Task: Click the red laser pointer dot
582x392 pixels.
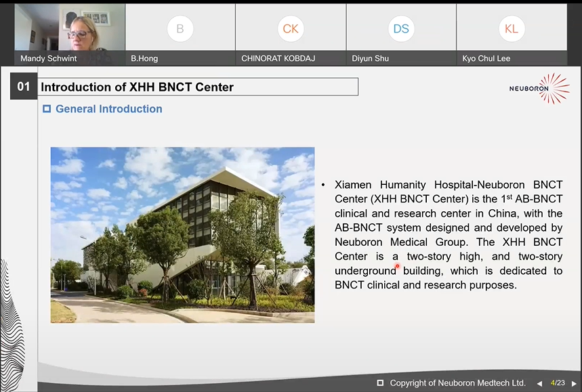Action: (x=398, y=266)
